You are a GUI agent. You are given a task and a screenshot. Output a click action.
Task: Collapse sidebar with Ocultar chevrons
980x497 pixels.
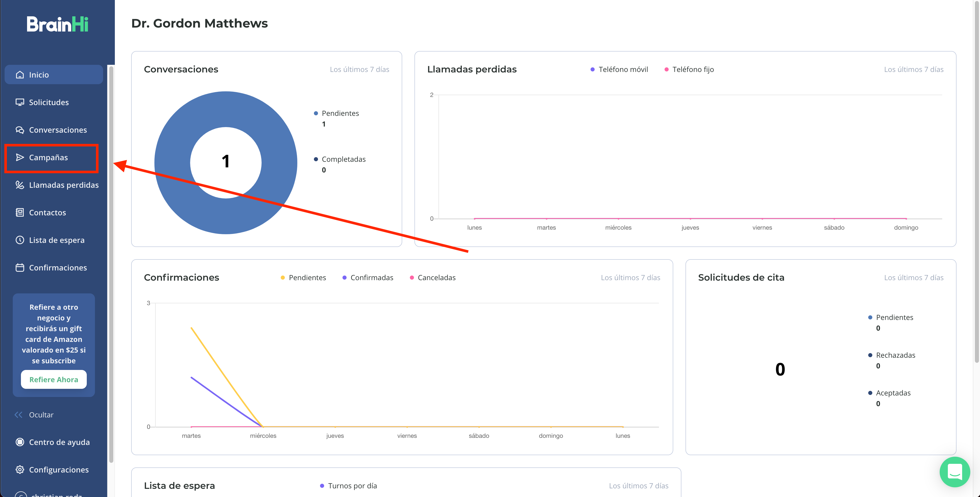(19, 415)
